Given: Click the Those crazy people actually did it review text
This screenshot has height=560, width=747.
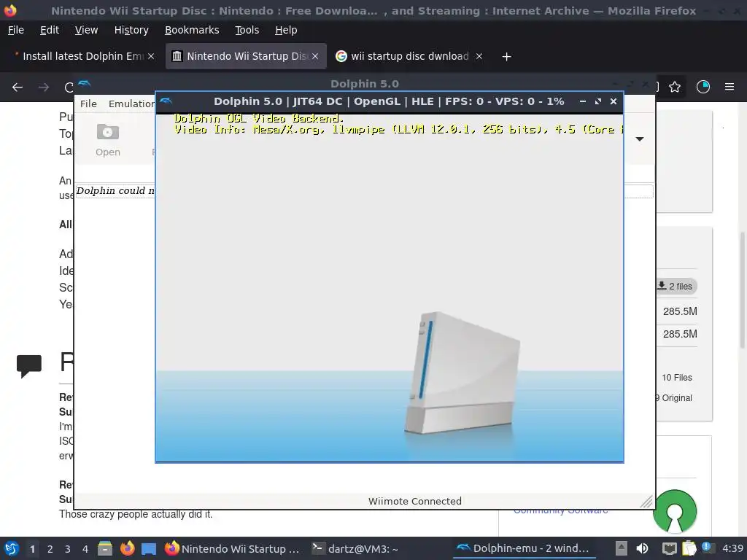Looking at the screenshot, I should coord(136,514).
